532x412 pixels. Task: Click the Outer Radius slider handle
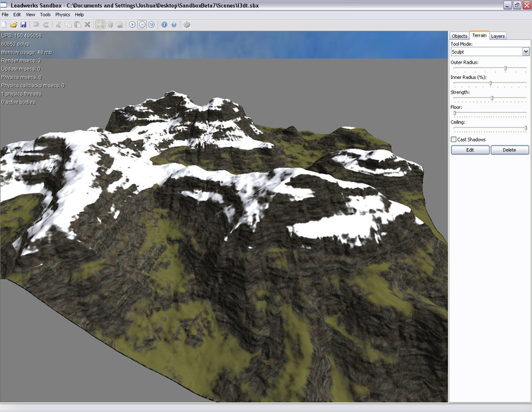click(505, 68)
